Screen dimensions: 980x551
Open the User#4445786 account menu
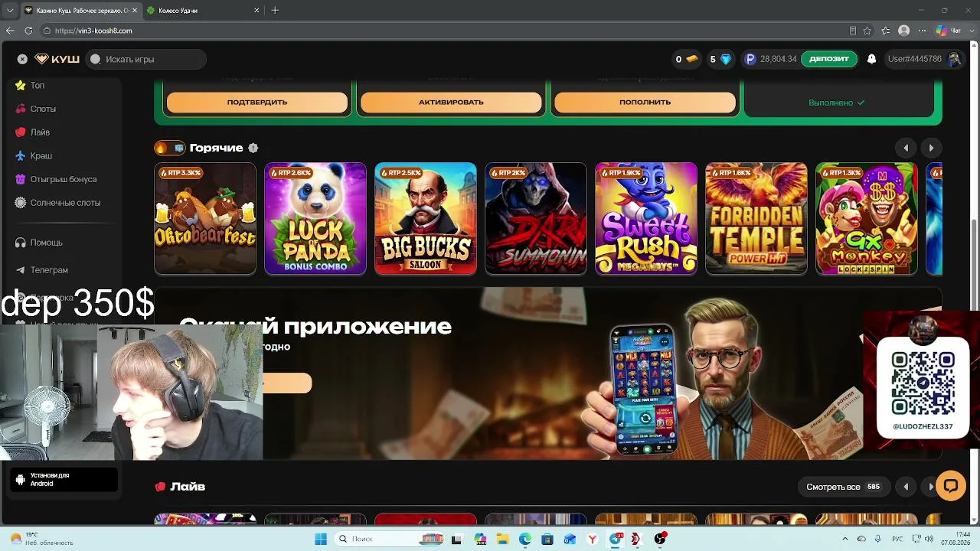[x=924, y=59]
